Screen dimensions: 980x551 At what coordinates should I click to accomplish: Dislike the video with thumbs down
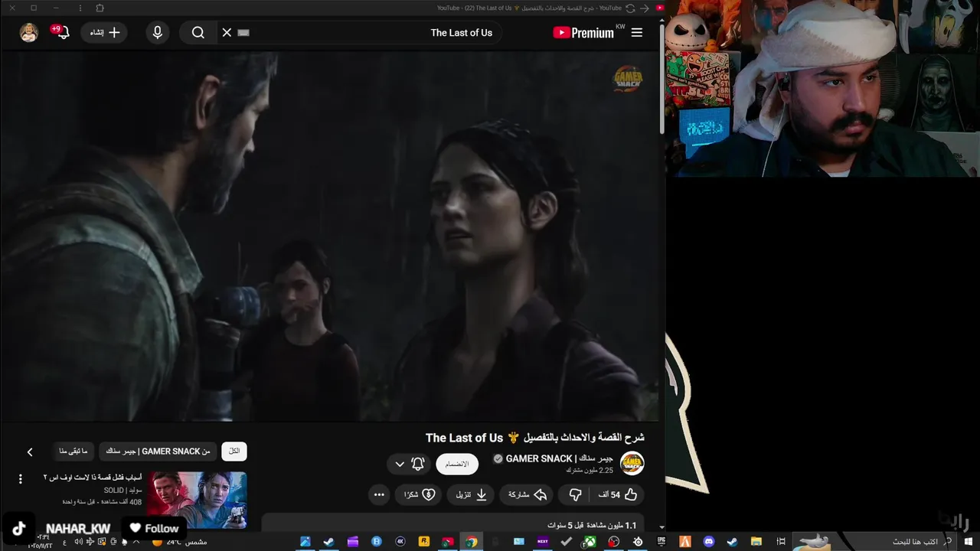576,494
